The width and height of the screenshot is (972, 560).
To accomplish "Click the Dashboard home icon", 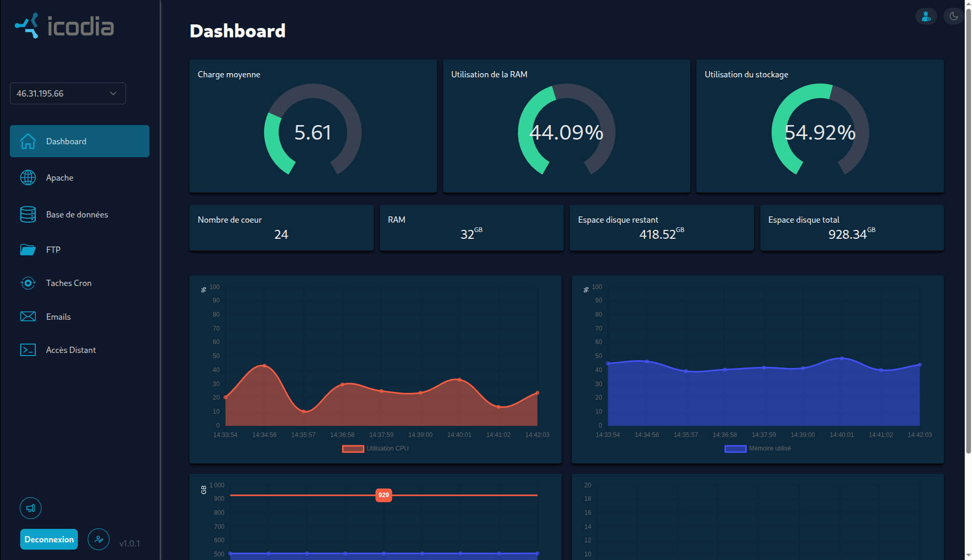I will pos(28,141).
